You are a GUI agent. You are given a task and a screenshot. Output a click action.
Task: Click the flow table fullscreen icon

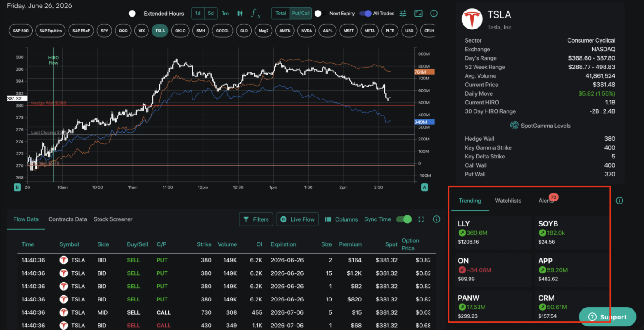tap(421, 219)
